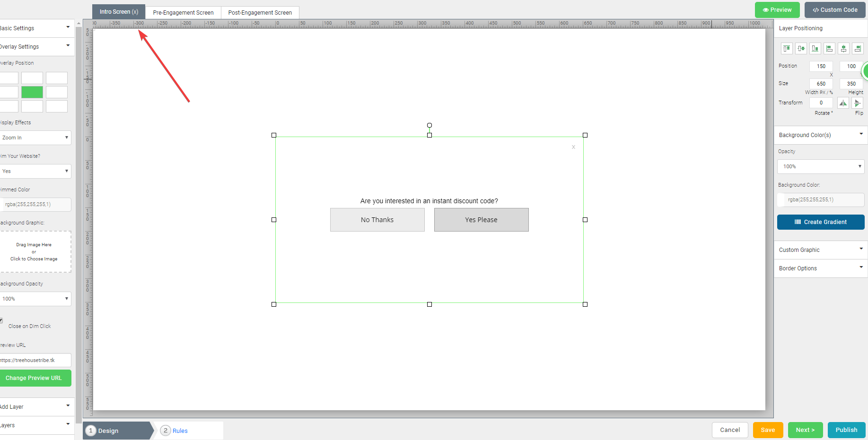Flip the layer horizontally
Viewport: 868px width, 440px height.
point(843,103)
